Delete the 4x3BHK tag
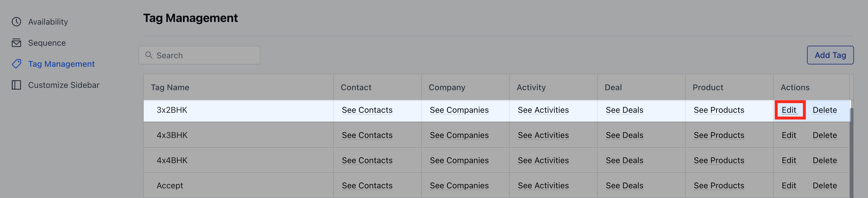This screenshot has height=198, width=868. click(825, 135)
